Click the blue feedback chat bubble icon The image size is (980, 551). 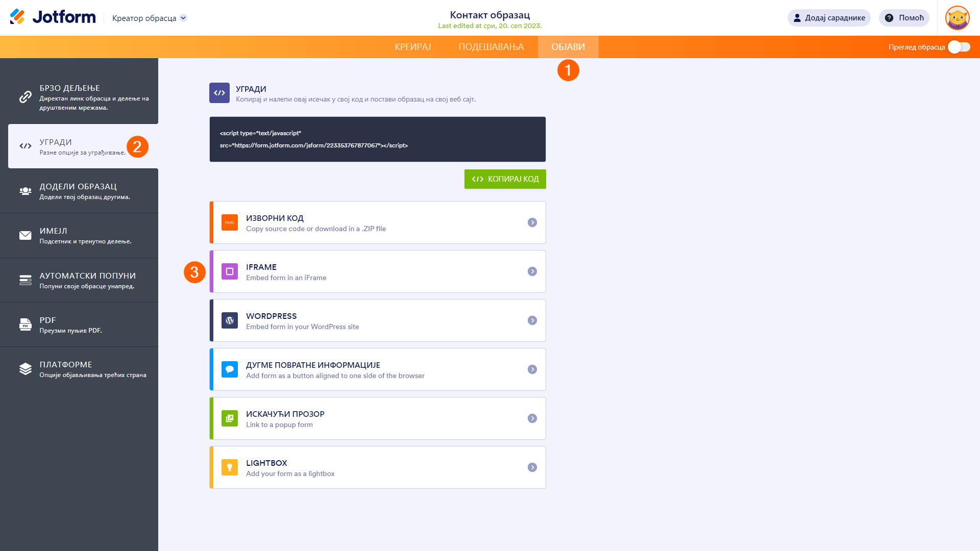pyautogui.click(x=230, y=369)
